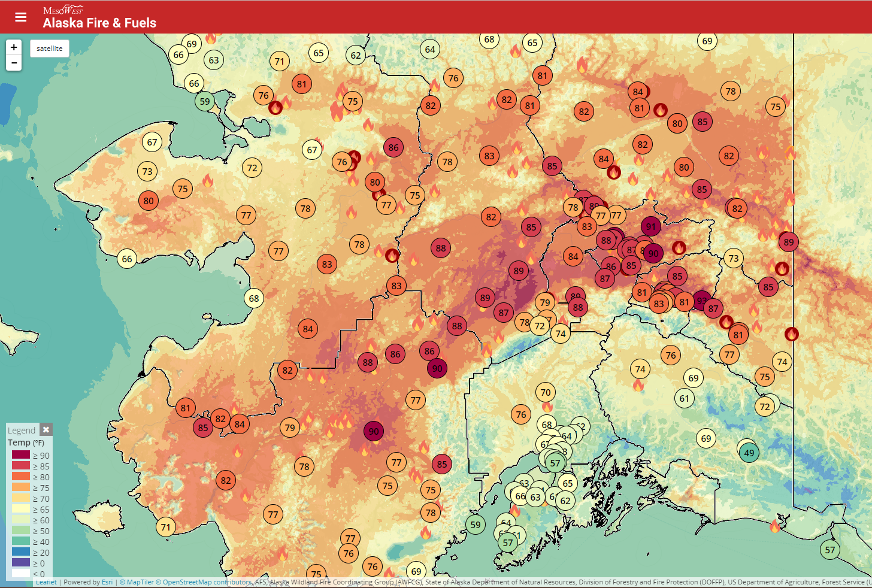Toggle the satellite basemap view
This screenshot has width=872, height=588.
click(x=50, y=49)
